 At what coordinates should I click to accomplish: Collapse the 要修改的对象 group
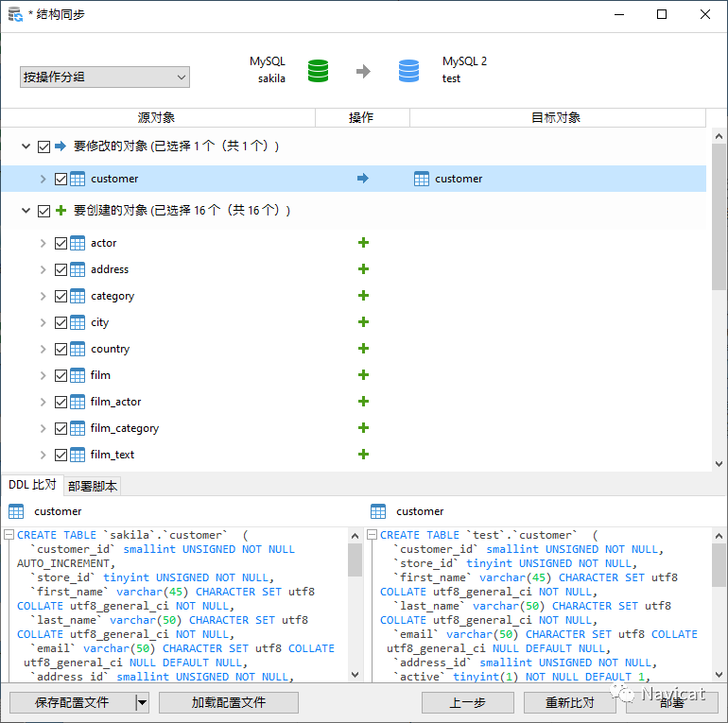click(x=26, y=146)
